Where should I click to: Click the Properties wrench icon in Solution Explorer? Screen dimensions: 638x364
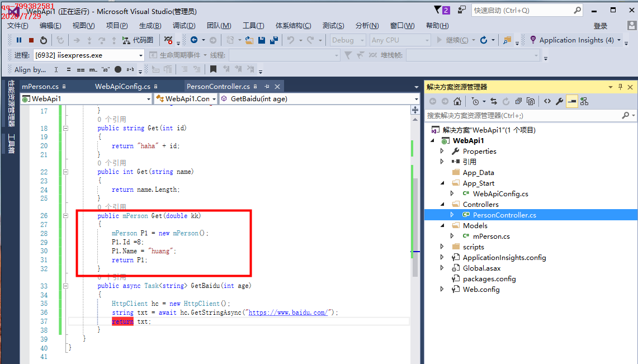559,101
